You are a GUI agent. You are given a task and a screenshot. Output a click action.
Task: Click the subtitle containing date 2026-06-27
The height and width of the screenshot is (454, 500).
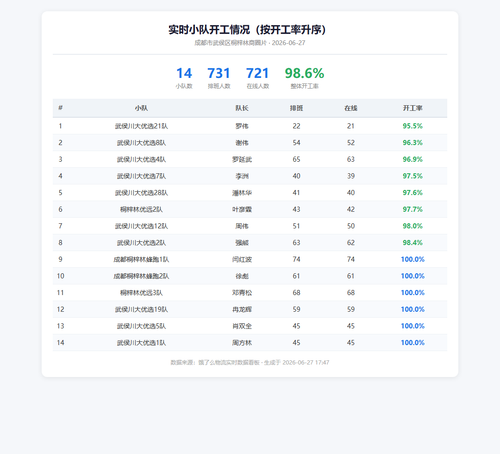point(250,43)
